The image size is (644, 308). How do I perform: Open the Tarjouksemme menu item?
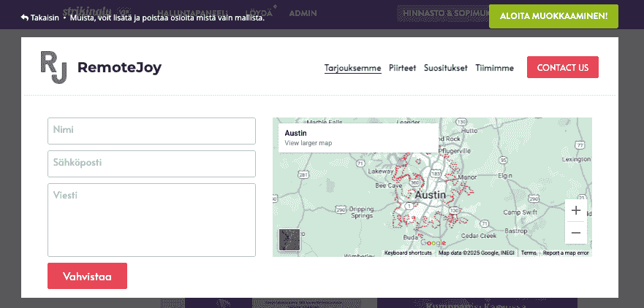353,68
